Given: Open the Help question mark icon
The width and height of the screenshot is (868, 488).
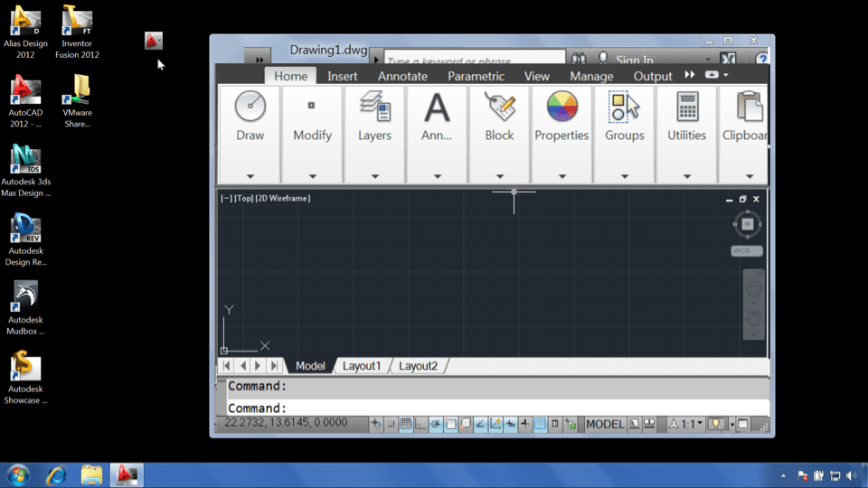Looking at the screenshot, I should [x=761, y=59].
